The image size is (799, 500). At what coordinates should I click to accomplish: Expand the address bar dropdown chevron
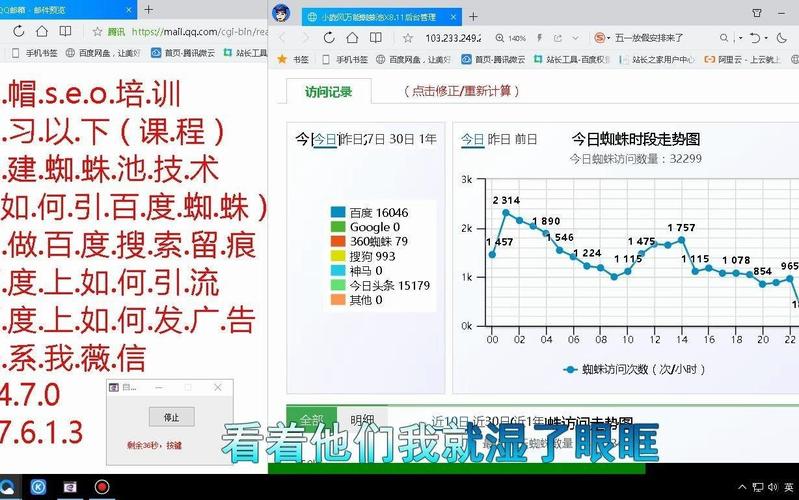[576, 38]
